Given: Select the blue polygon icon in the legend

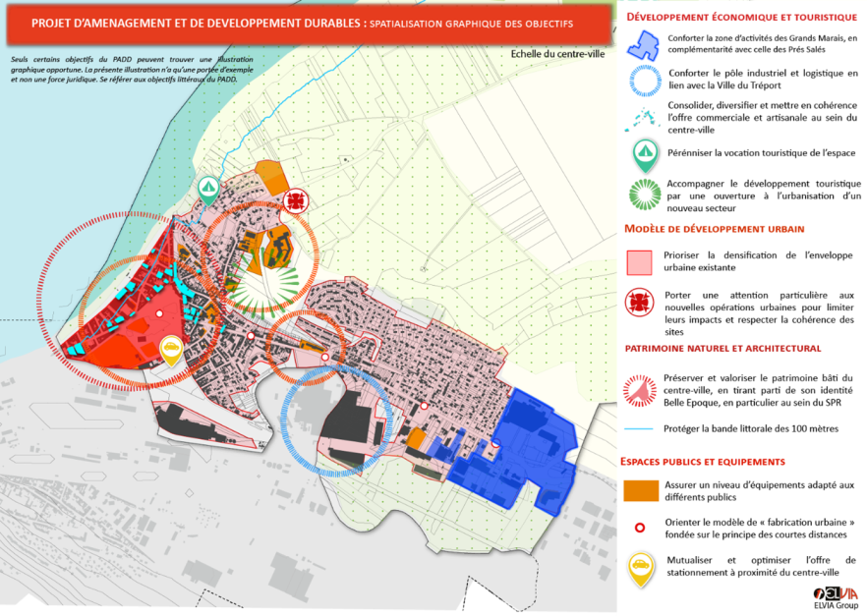Looking at the screenshot, I should (x=643, y=44).
